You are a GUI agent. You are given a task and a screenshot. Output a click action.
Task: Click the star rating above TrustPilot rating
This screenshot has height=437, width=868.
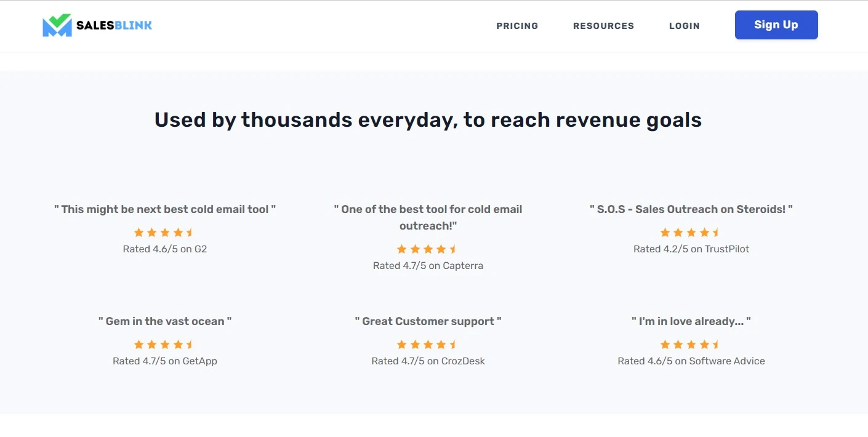(691, 232)
